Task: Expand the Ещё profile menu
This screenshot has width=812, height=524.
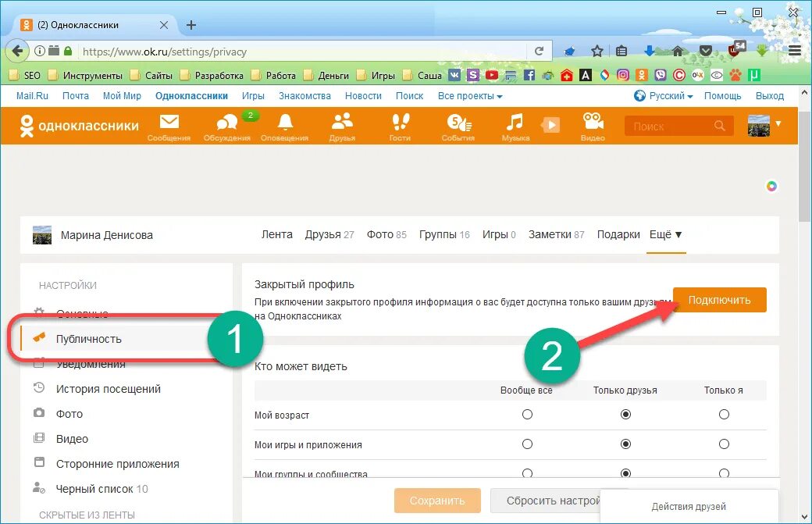Action: [665, 234]
